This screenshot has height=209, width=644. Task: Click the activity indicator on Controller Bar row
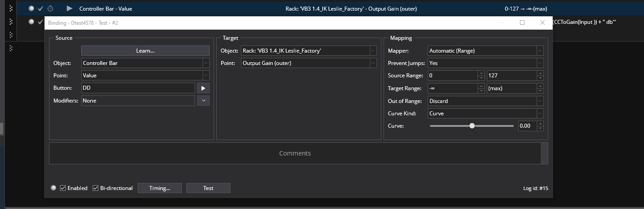[31, 8]
